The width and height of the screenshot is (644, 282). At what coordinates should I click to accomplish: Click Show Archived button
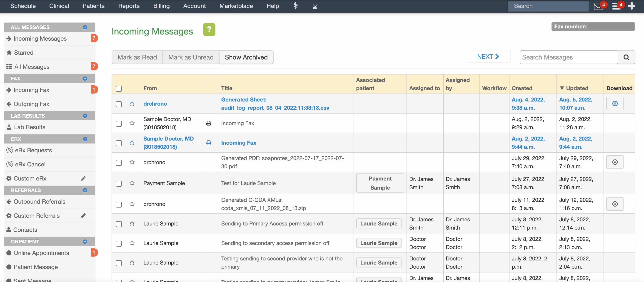point(246,57)
